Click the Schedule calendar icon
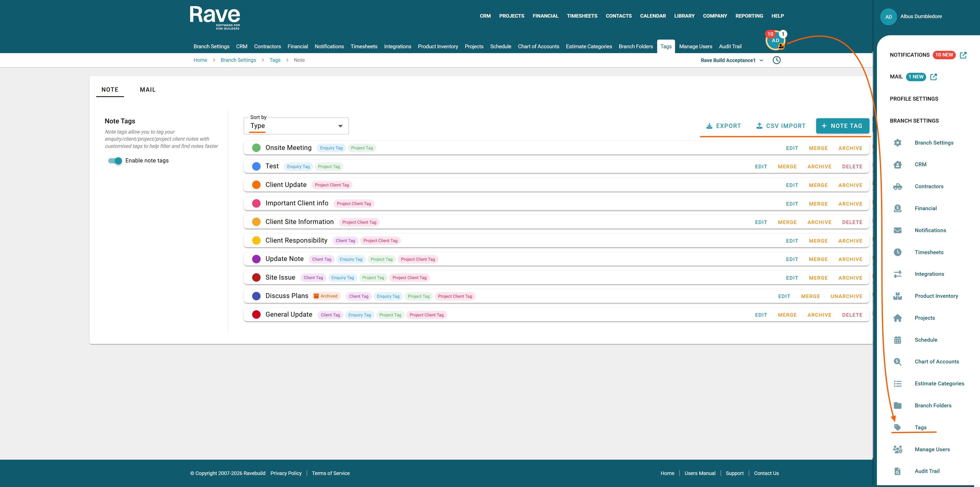Screen dimensions: 980x487 898,340
